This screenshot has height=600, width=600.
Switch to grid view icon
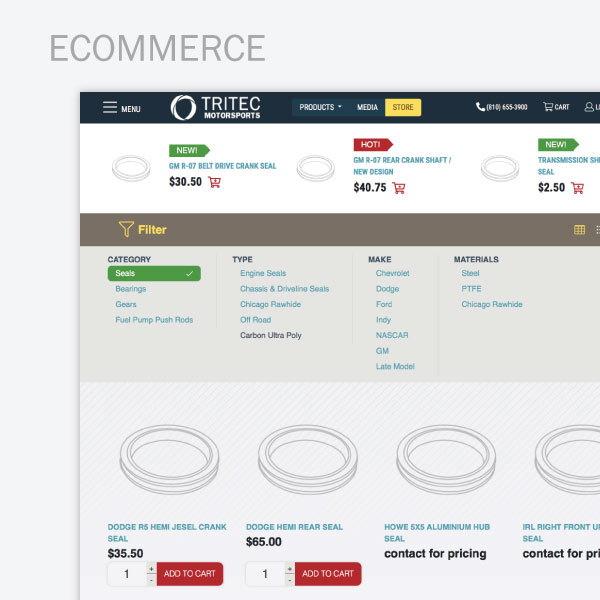(x=579, y=230)
